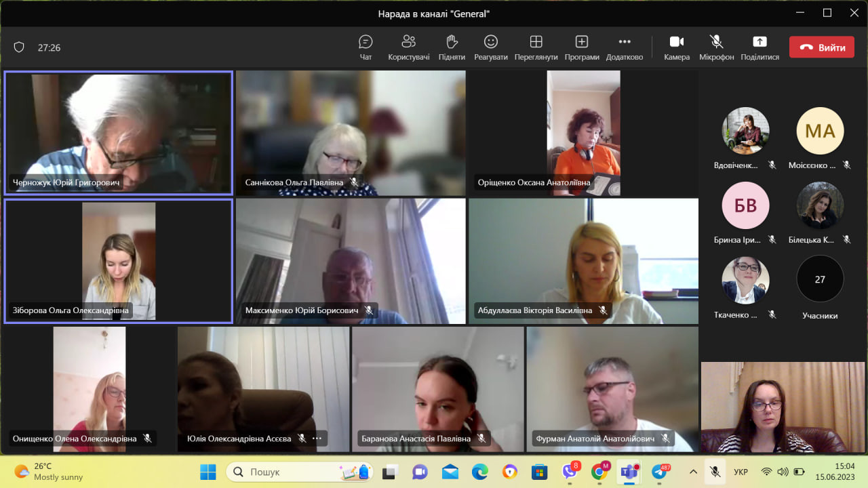Select Черножук Юрій Григорович video tile
The height and width of the screenshot is (488, 868).
[119, 133]
